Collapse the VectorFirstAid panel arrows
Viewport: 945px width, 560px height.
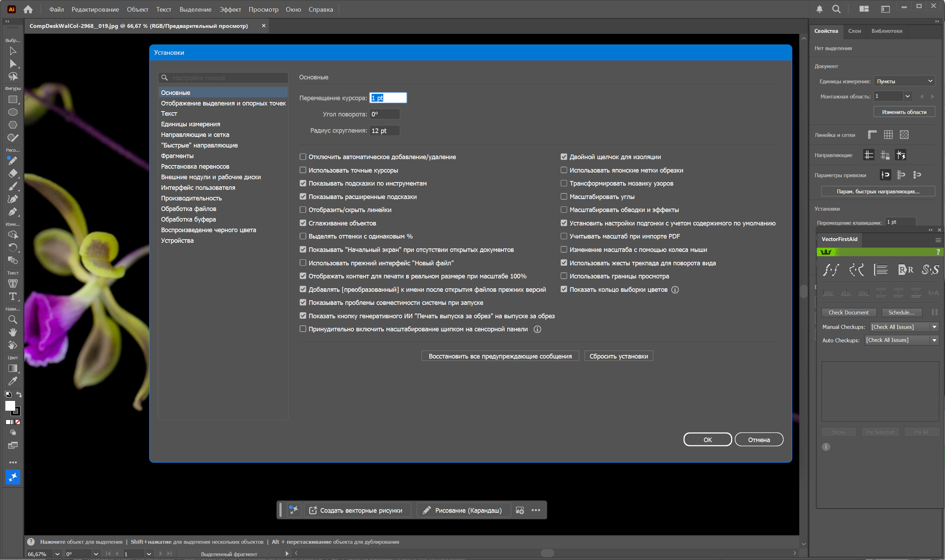coord(930,230)
